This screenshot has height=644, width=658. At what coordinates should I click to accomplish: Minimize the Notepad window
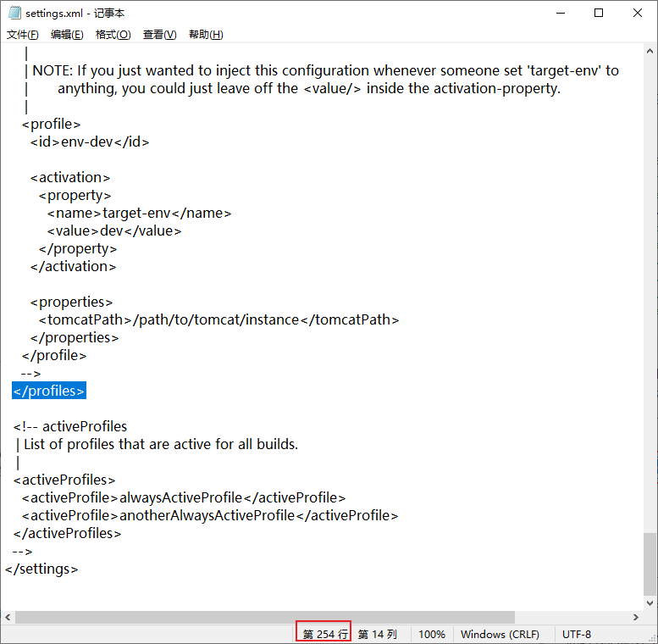click(560, 14)
